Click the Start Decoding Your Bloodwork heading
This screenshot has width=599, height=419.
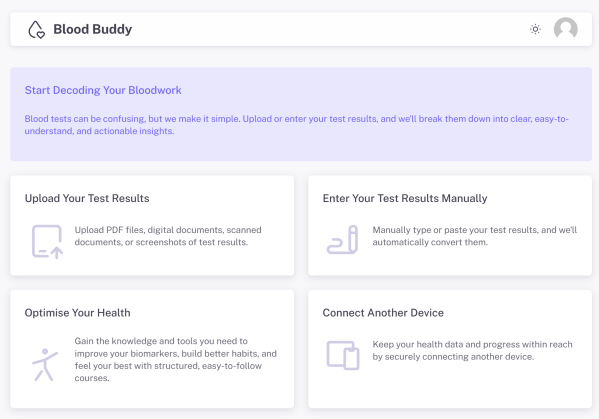tap(103, 90)
